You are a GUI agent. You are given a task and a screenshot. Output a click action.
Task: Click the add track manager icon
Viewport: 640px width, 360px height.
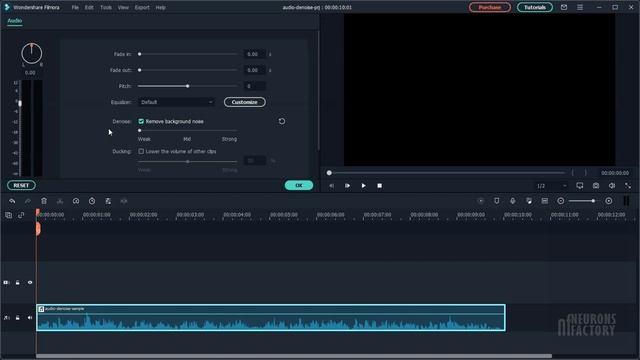click(x=8, y=215)
